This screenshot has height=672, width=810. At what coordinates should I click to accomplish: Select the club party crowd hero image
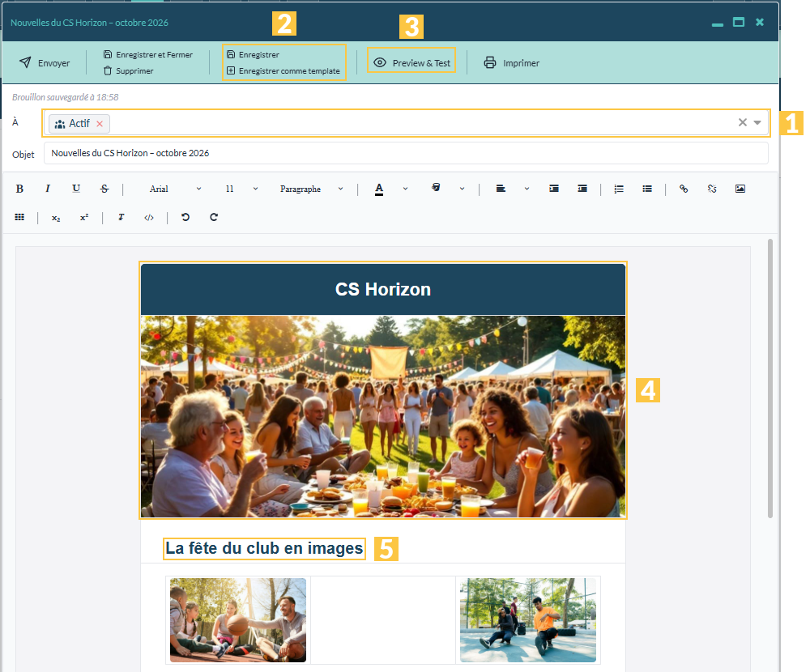[x=383, y=416]
